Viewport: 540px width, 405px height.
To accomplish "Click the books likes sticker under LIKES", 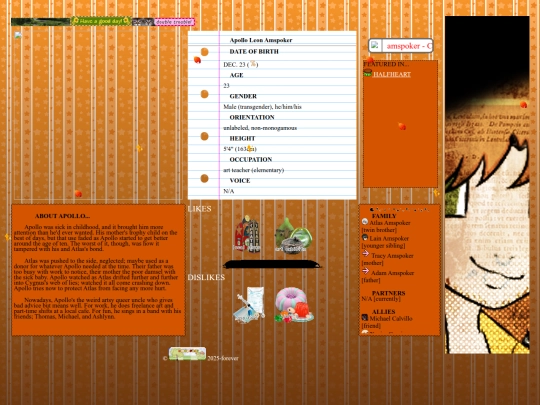I will tap(247, 234).
